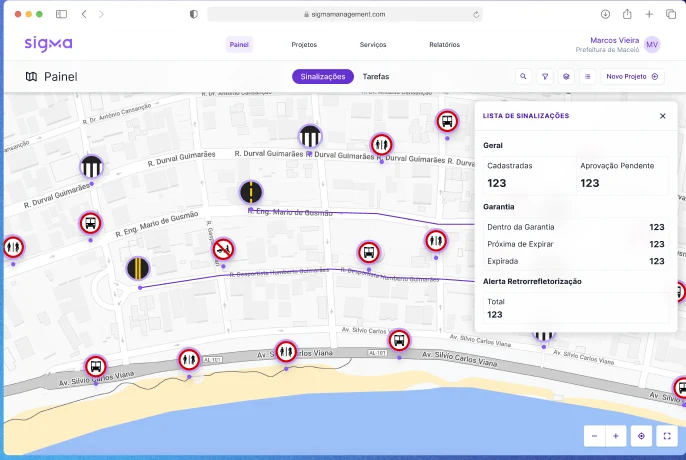Open the Relatórios nav tab
The width and height of the screenshot is (686, 460).
(444, 45)
